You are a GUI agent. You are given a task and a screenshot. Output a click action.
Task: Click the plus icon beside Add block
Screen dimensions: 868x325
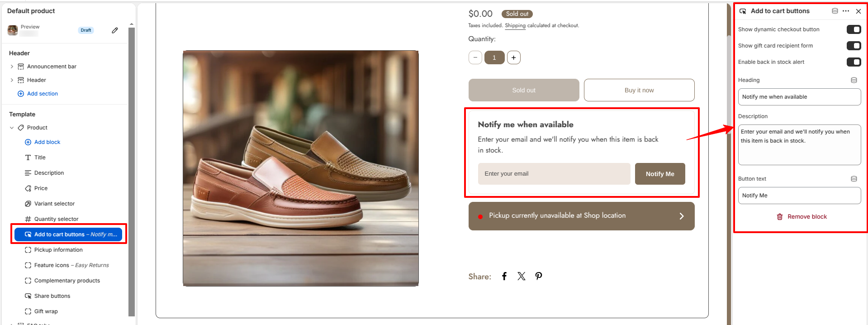click(x=28, y=142)
